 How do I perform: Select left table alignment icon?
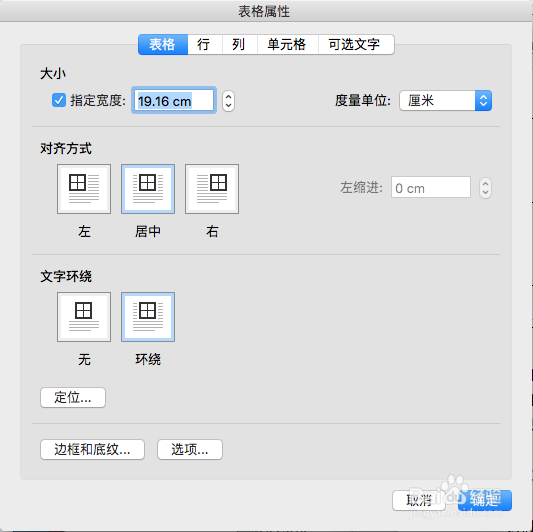click(84, 189)
